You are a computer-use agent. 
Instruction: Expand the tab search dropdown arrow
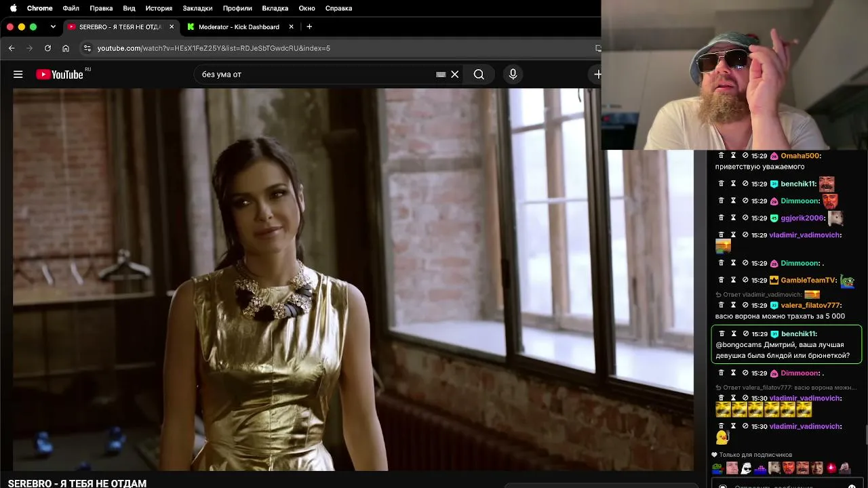pyautogui.click(x=53, y=27)
